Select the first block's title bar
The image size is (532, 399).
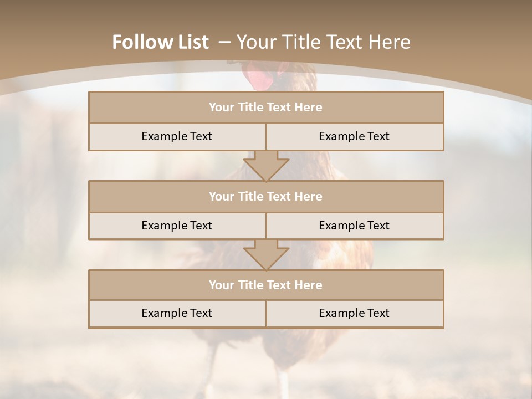click(x=266, y=107)
